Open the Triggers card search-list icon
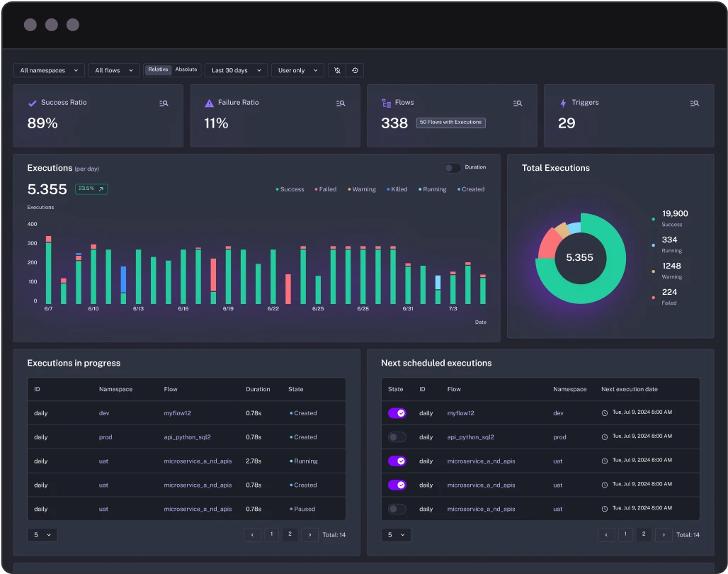 tap(695, 103)
